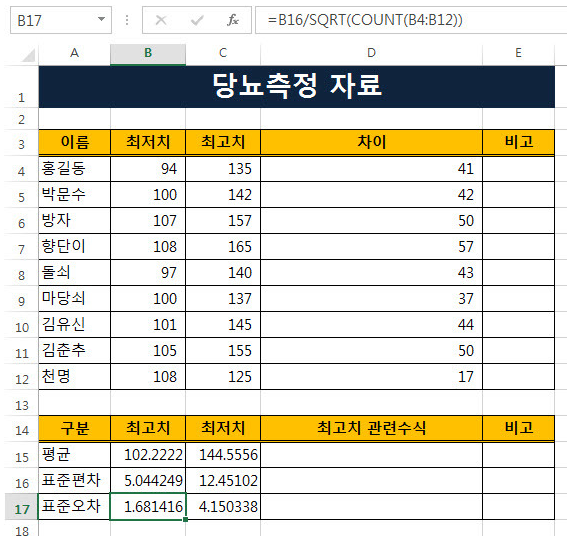Screen dimensions: 567x541
Task: Click the Name Box showing B17
Action: click(x=61, y=20)
